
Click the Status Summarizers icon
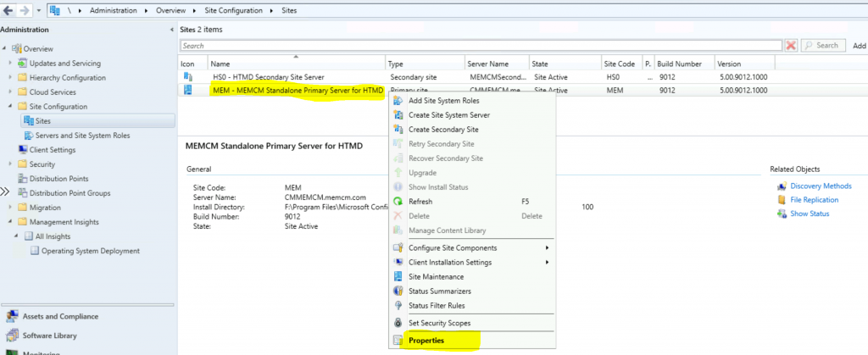coord(398,291)
